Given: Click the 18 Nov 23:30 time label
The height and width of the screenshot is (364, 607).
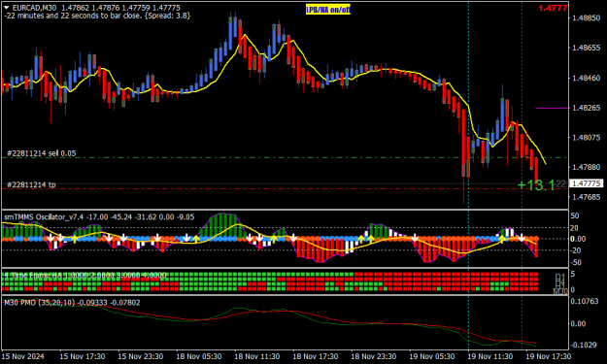Looking at the screenshot, I should tap(374, 356).
